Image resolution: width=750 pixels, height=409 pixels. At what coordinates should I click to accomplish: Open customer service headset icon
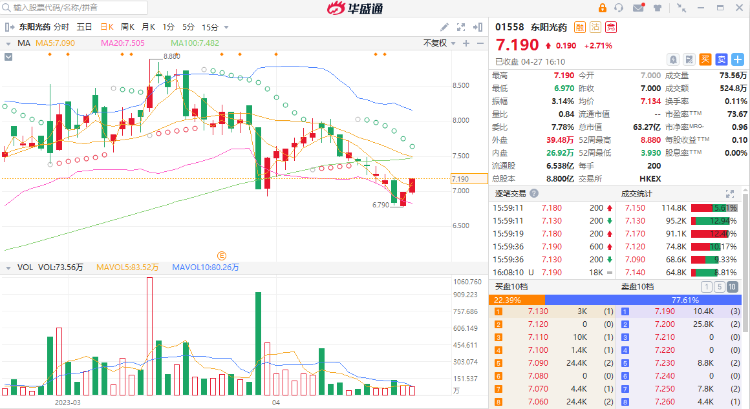tap(619, 8)
